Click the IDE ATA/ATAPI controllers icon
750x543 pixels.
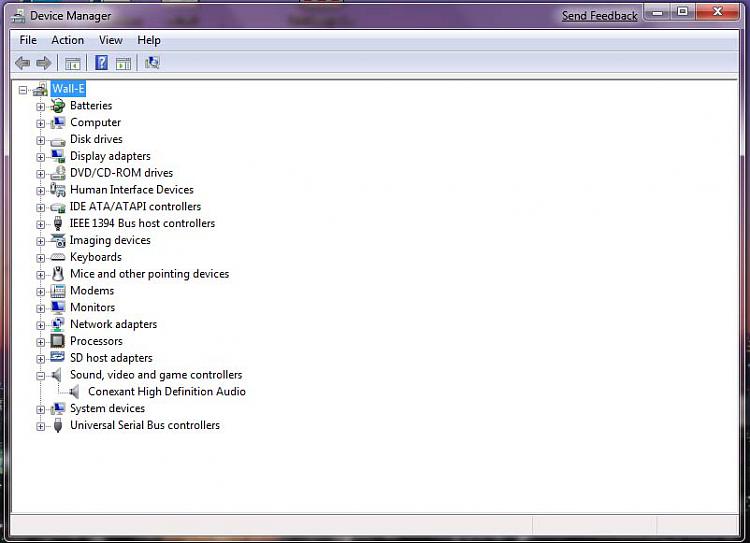coord(58,207)
